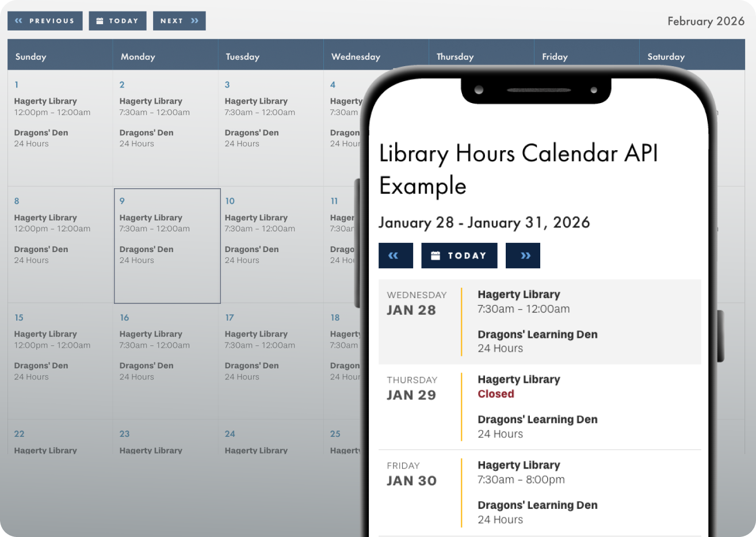This screenshot has width=756, height=537.
Task: Open date 15 in the calendar
Action: point(19,318)
